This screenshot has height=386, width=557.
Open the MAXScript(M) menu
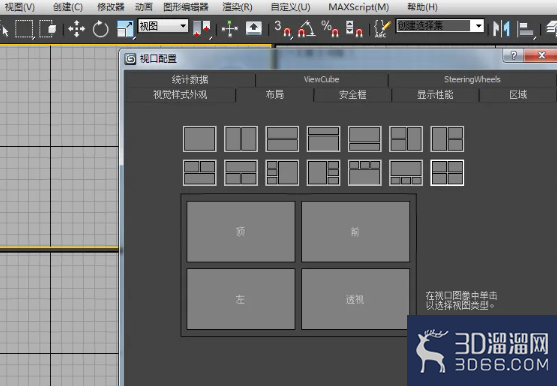pyautogui.click(x=358, y=7)
